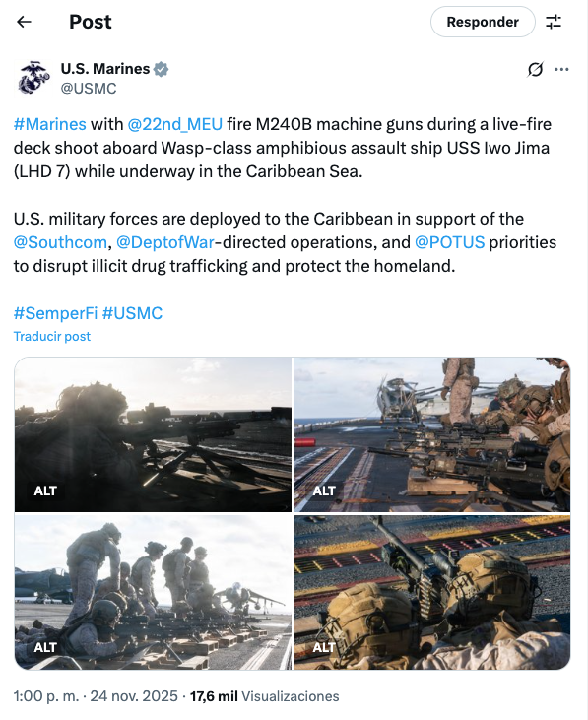Click the Grok slash-circle icon
Screen dimensions: 588x720
(x=535, y=69)
